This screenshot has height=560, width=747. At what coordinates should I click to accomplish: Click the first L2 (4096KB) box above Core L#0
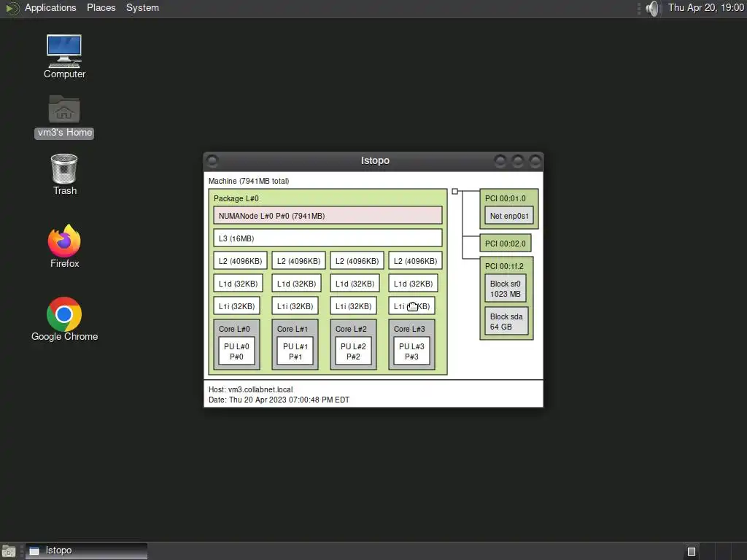coord(240,261)
